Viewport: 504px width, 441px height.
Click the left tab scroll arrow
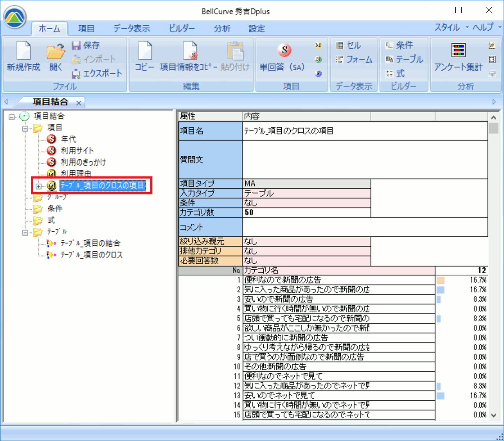tap(6, 102)
